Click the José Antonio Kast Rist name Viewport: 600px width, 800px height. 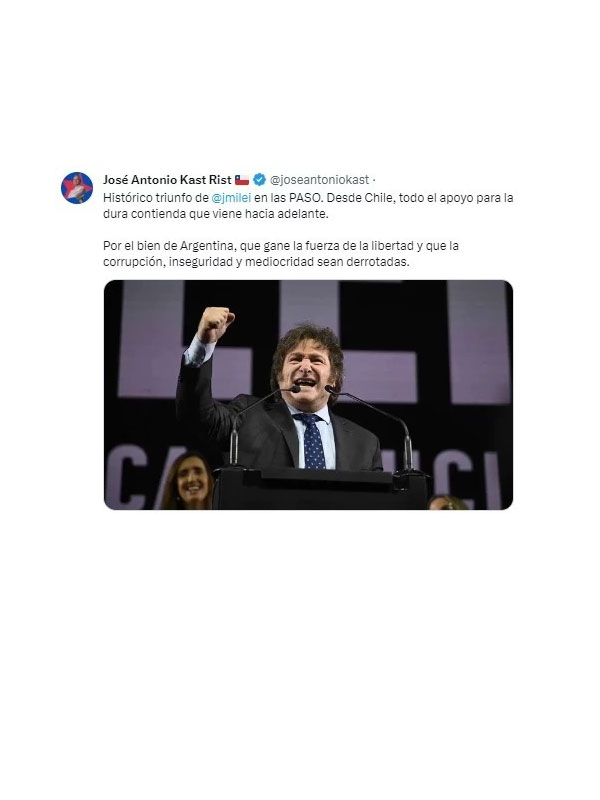coord(167,180)
